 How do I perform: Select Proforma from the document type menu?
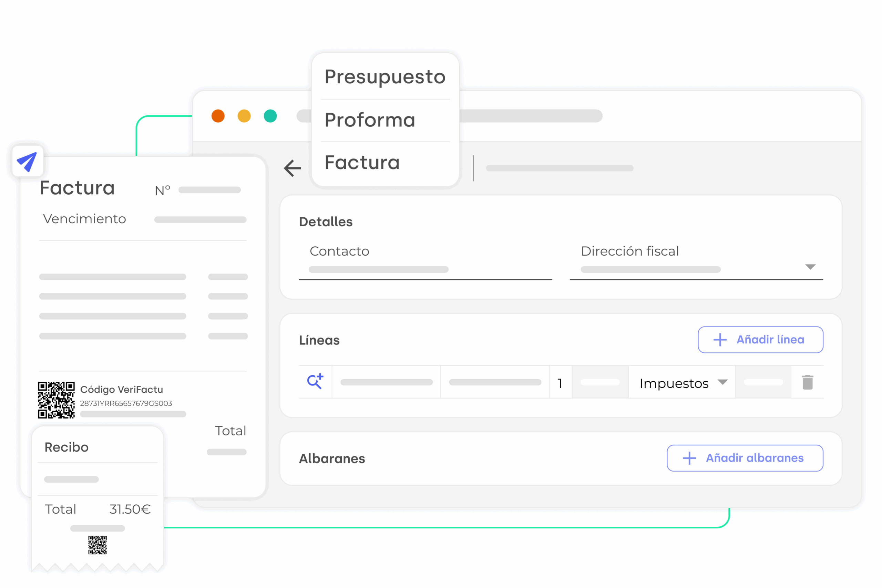coord(370,120)
